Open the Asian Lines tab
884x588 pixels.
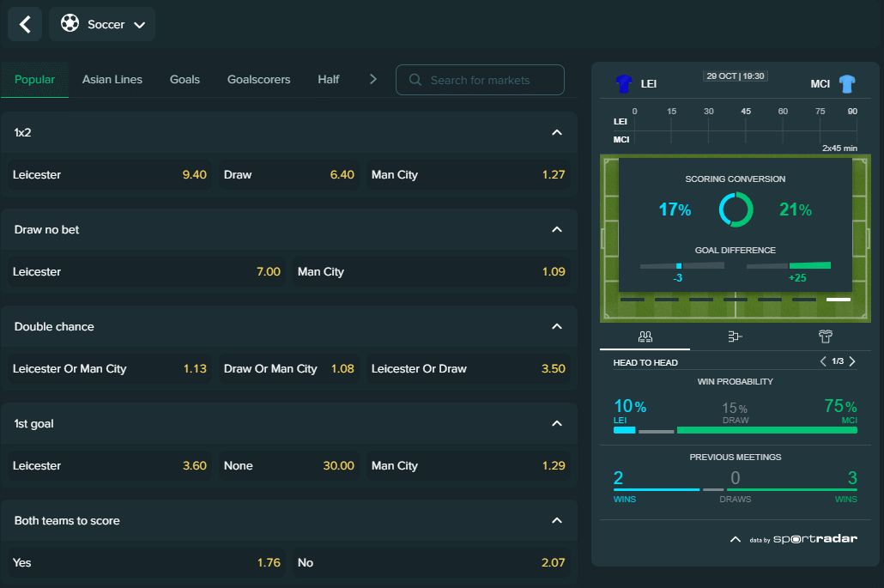(x=112, y=80)
